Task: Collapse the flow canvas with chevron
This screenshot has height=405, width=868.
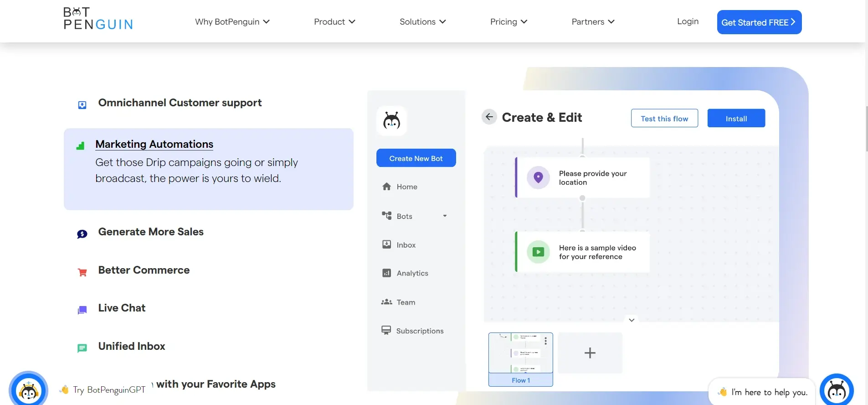Action: coord(632,320)
